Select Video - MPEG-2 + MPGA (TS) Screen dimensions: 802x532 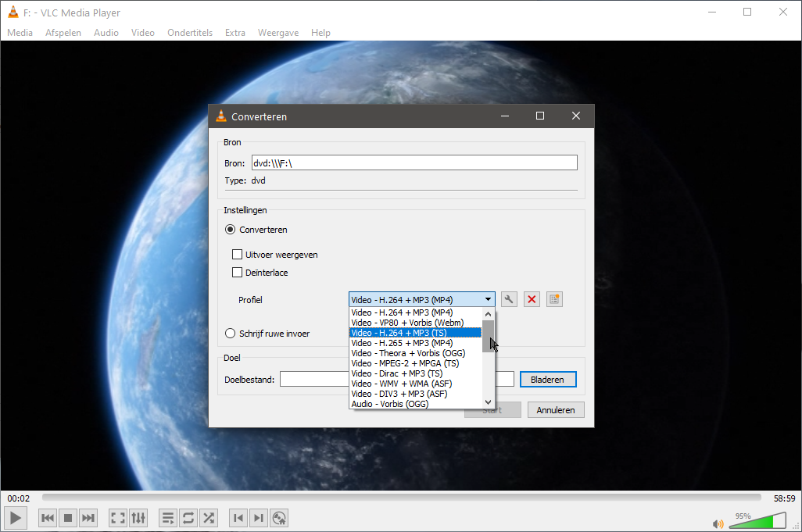coord(415,363)
